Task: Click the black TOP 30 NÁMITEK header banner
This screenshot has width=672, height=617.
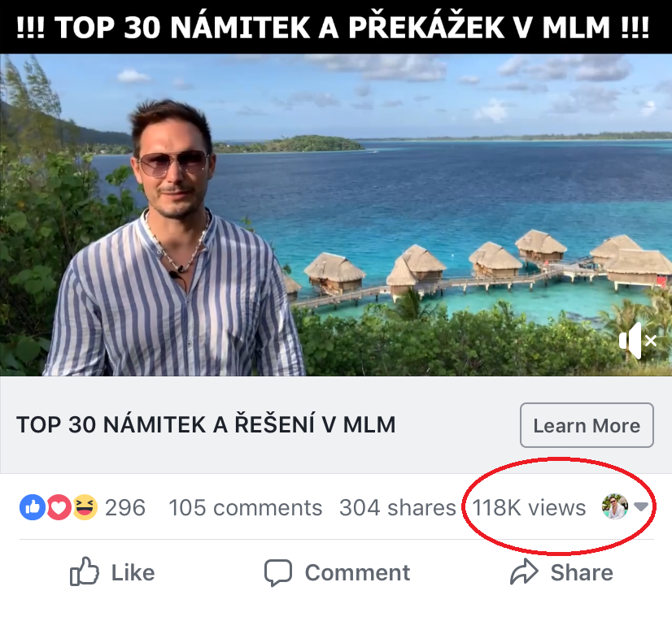Action: [x=336, y=28]
